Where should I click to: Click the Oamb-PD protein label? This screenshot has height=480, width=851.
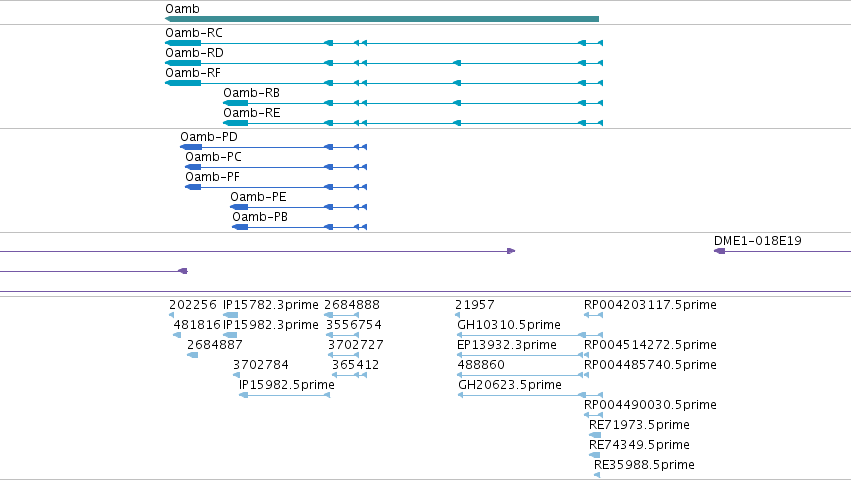pos(209,137)
